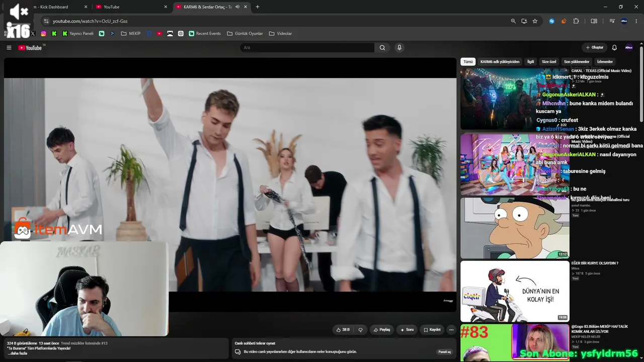Open the Instagram bookmark
Viewport: 644px width, 362px height.
[44, 34]
